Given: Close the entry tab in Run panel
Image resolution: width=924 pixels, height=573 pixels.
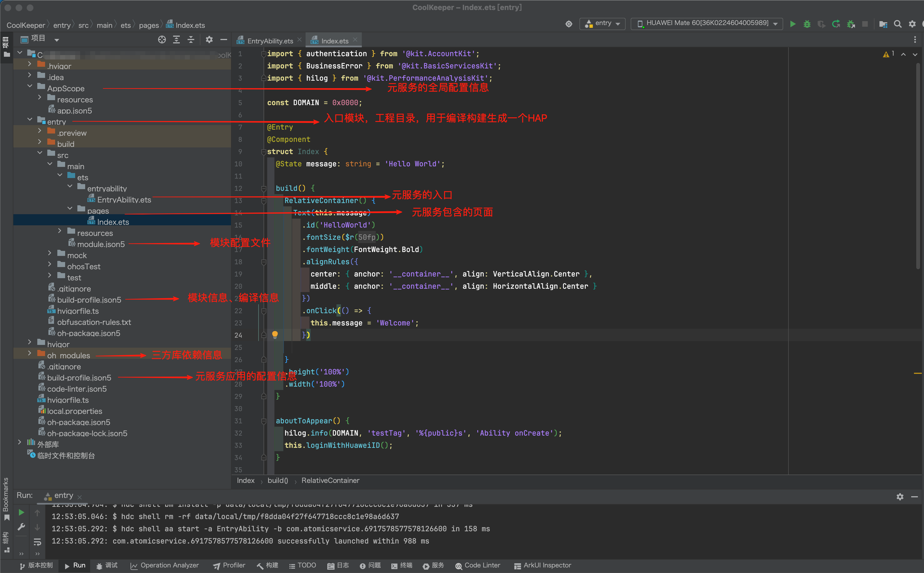Looking at the screenshot, I should (80, 497).
